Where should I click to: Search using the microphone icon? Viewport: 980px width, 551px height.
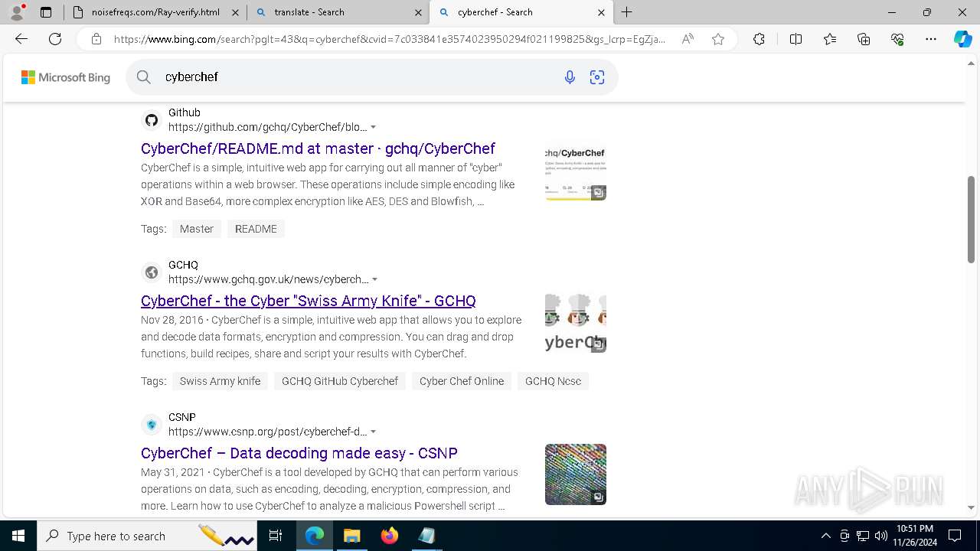pos(570,77)
